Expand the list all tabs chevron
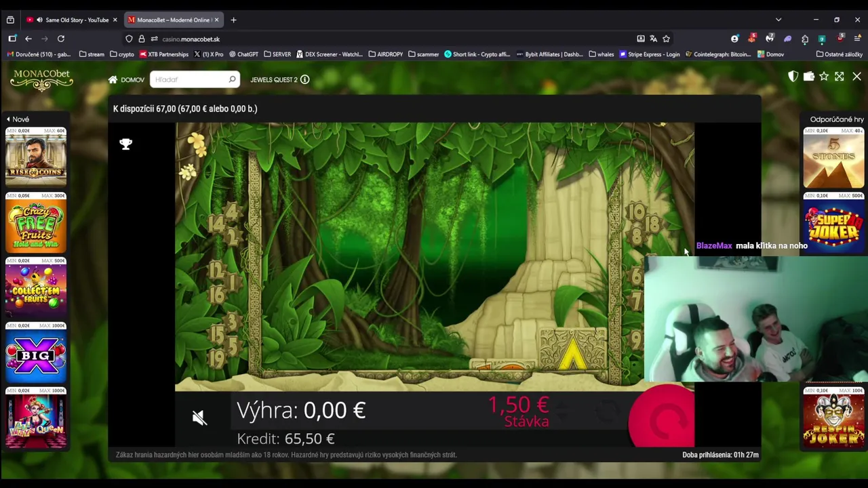The width and height of the screenshot is (868, 488). 778,20
